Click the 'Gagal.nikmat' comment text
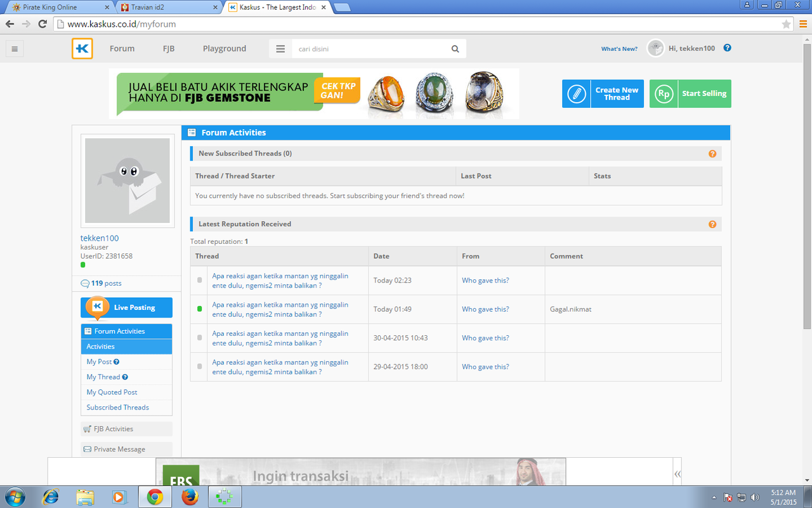The image size is (812, 508). pyautogui.click(x=571, y=309)
